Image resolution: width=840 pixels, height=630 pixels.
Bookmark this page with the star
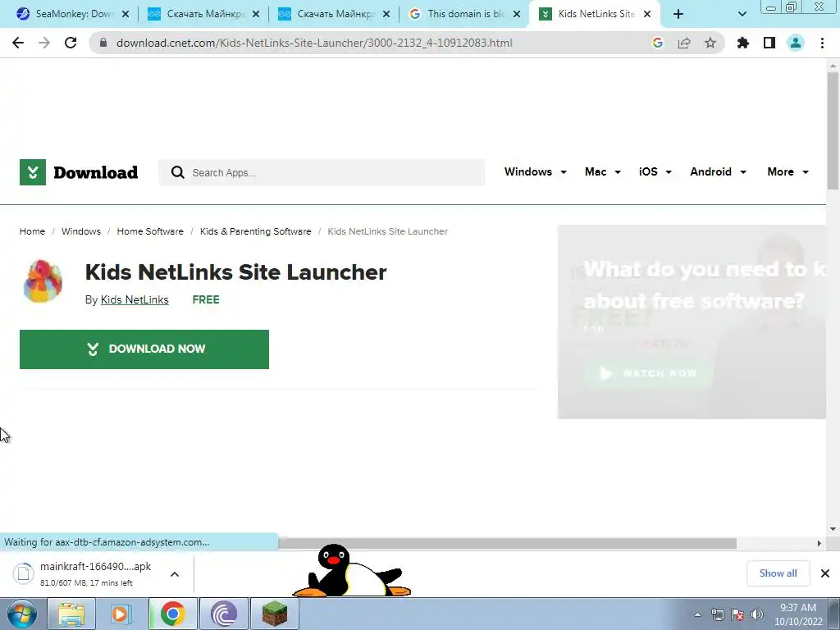click(x=710, y=43)
